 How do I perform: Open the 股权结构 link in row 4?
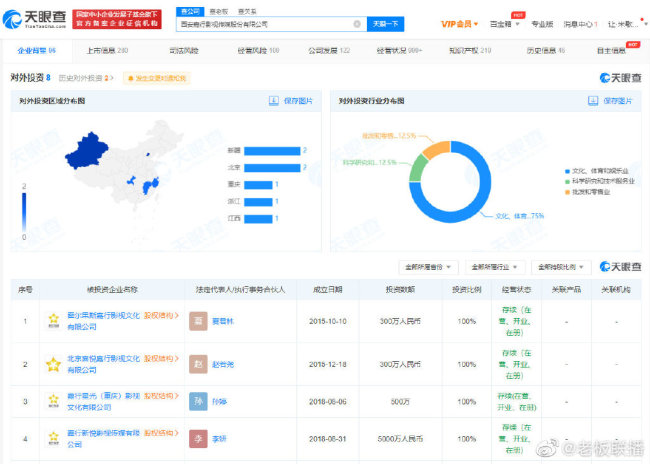pos(161,433)
